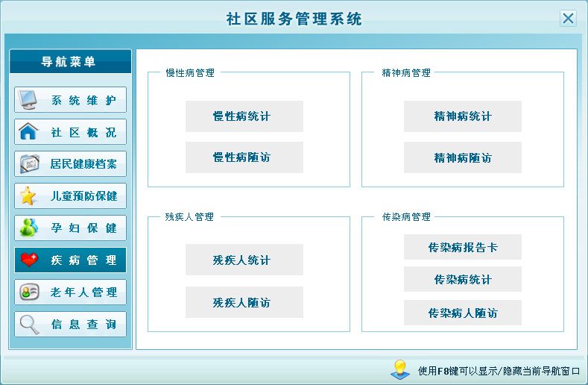Select the 居民健康档案 menu entry
Screen dimensions: 588x385
pyautogui.click(x=71, y=163)
